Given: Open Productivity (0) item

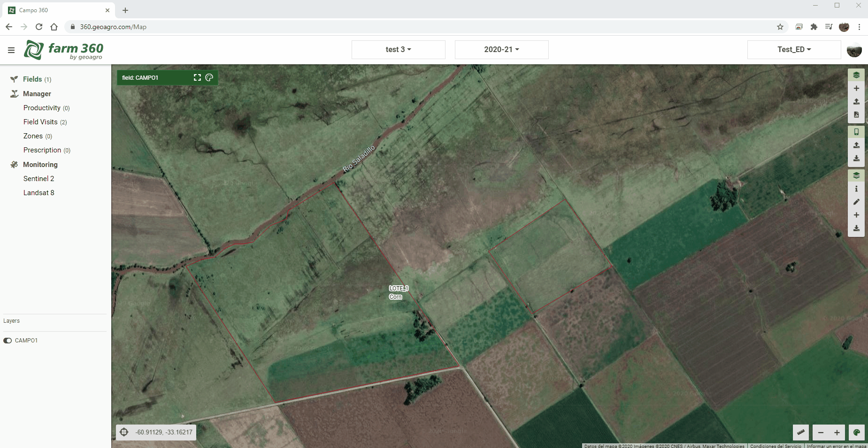Looking at the screenshot, I should pos(46,108).
